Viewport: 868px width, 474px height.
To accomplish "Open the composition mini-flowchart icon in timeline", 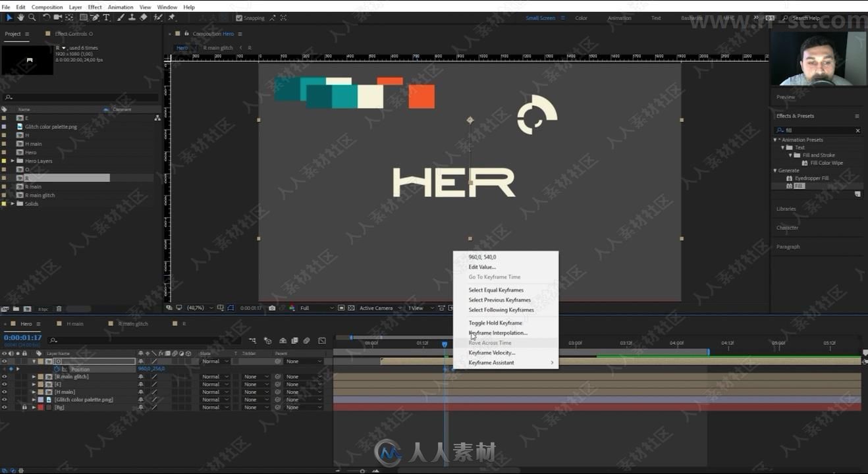I will point(252,340).
